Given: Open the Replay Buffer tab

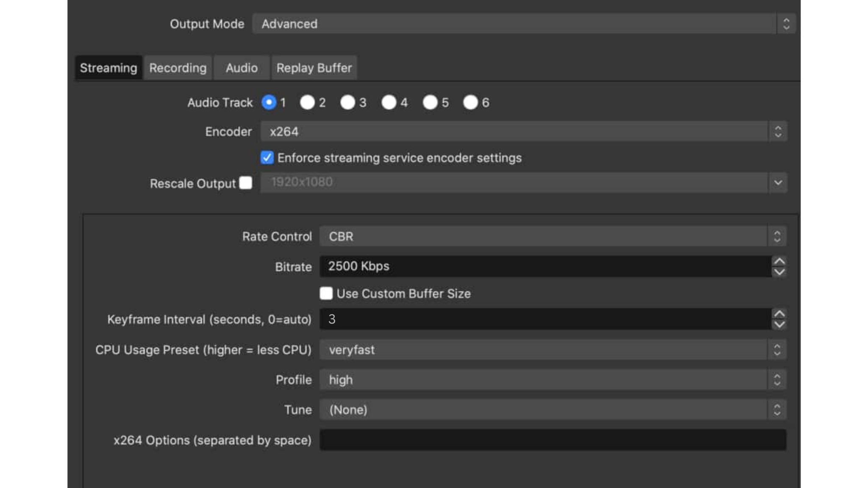Looking at the screenshot, I should pos(315,67).
